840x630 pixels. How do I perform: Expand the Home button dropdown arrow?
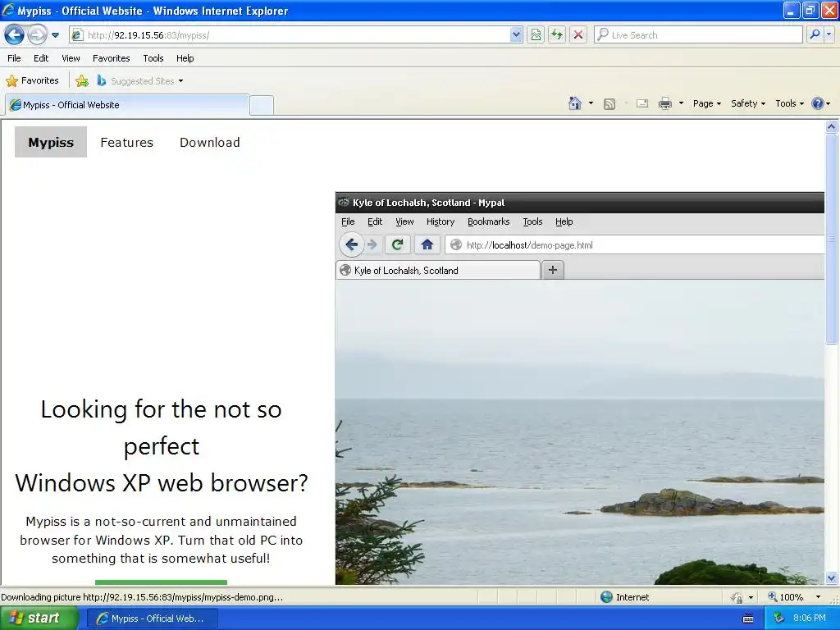[591, 103]
